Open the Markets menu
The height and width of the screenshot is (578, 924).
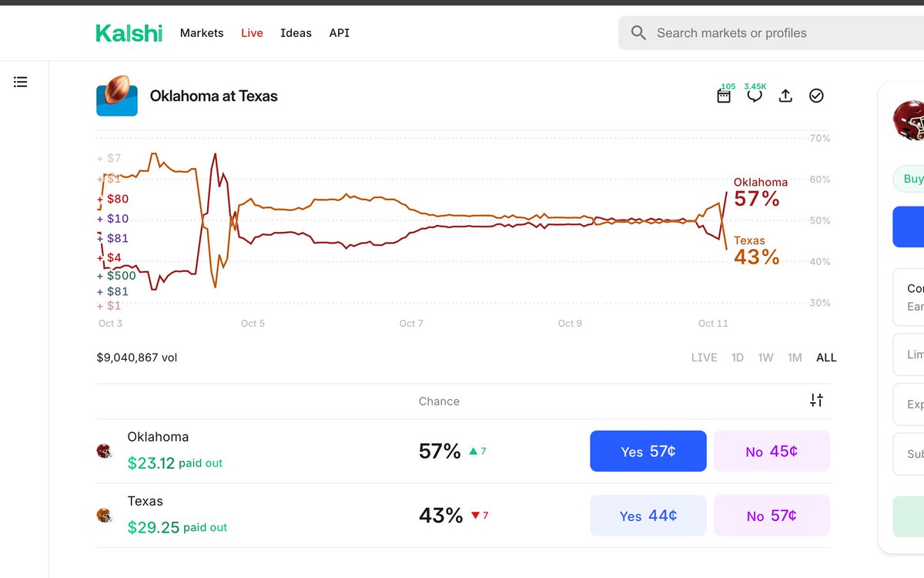coord(201,32)
